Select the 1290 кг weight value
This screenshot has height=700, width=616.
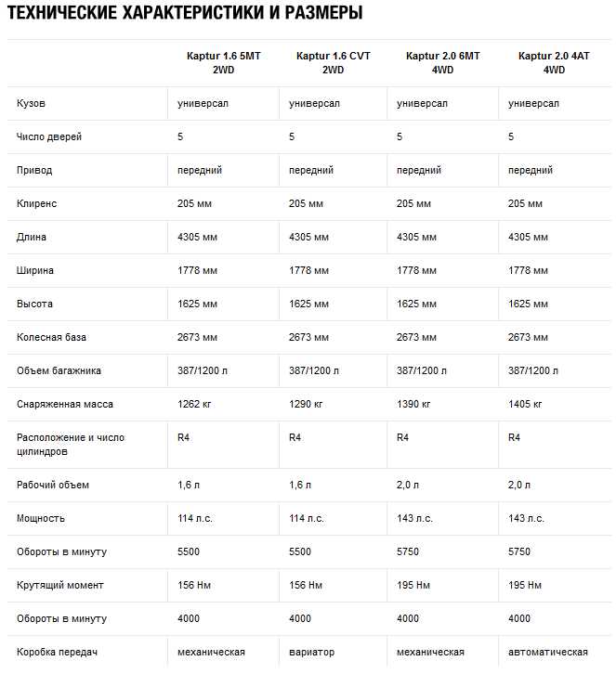307,404
